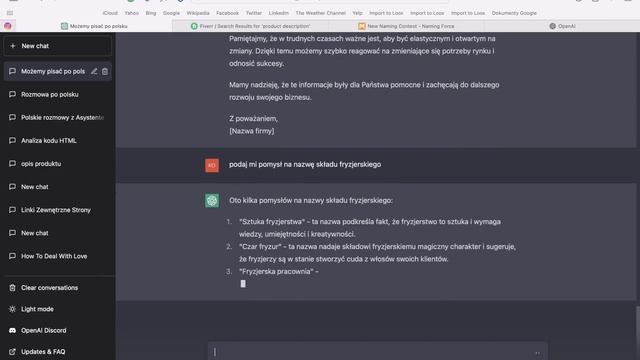640x360 pixels.
Task: Click chat icon beside 'Linki Zewnętrzne Strony'
Action: click(12, 210)
